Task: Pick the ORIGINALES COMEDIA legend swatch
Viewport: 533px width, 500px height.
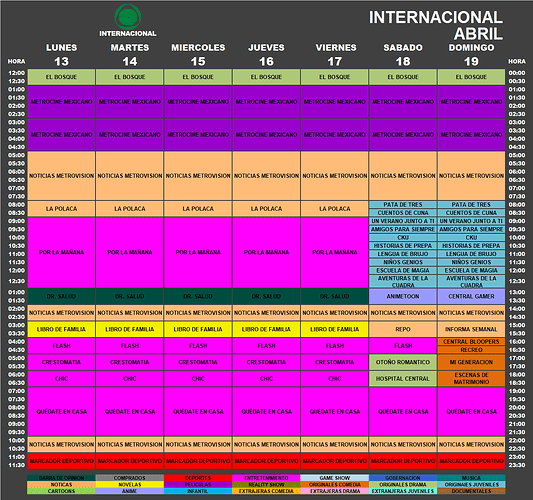Action: [334, 484]
